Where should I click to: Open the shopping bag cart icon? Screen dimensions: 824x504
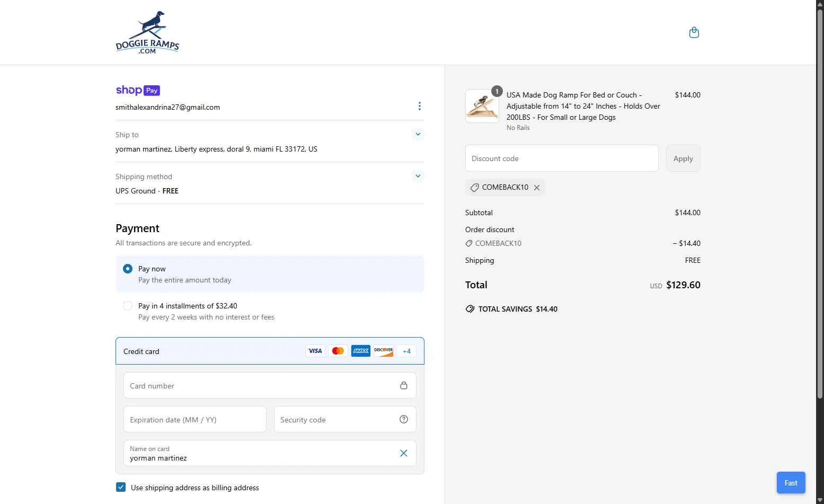coord(694,33)
